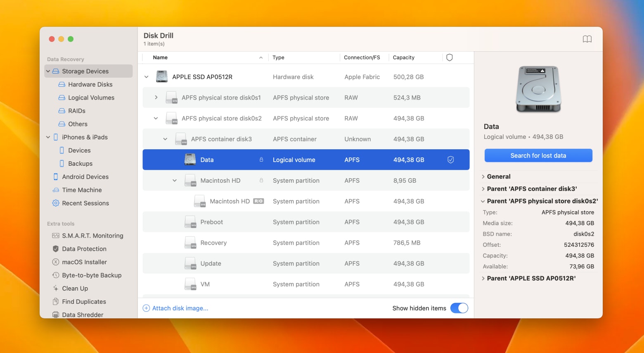
Task: Sort by the Name column header
Action: (x=160, y=57)
